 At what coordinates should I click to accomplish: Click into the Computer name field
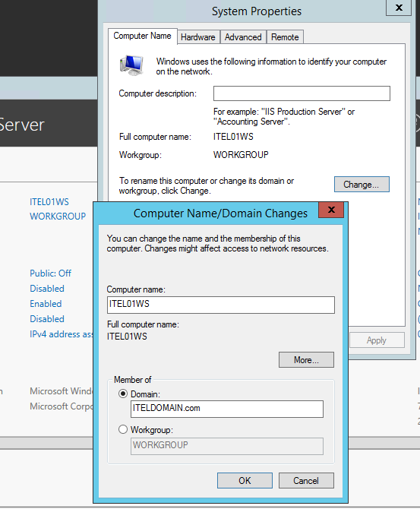(221, 305)
